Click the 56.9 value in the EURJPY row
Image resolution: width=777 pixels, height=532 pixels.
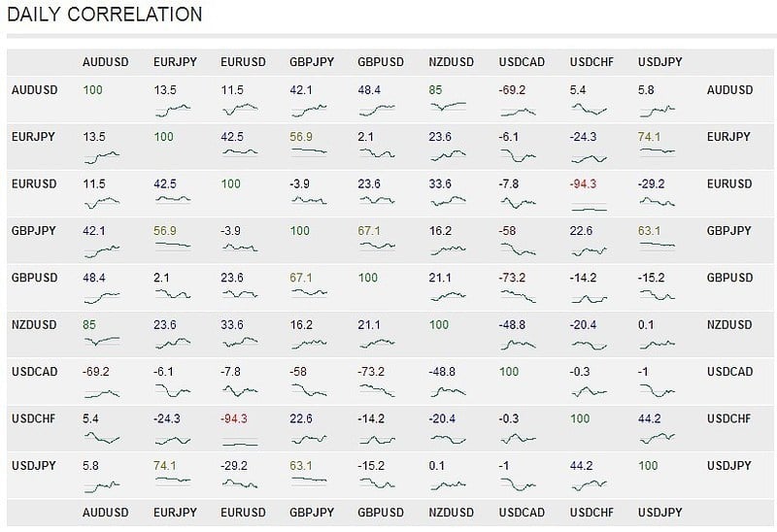pos(302,137)
